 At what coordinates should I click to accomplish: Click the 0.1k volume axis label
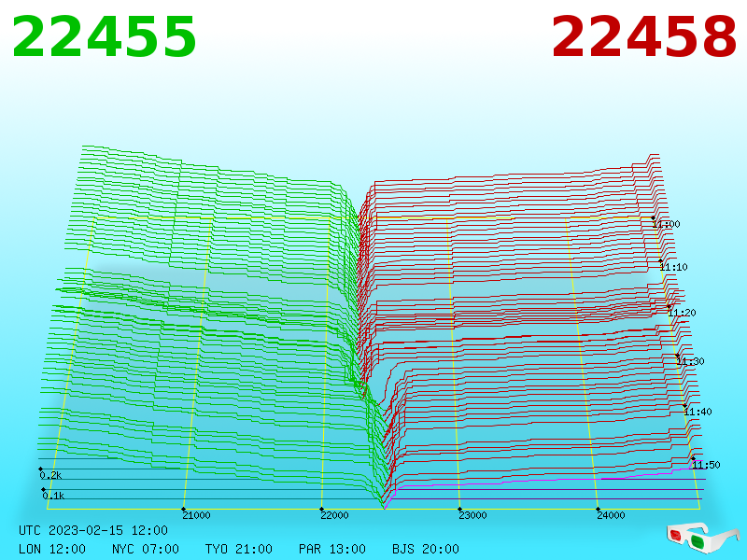coord(53,496)
